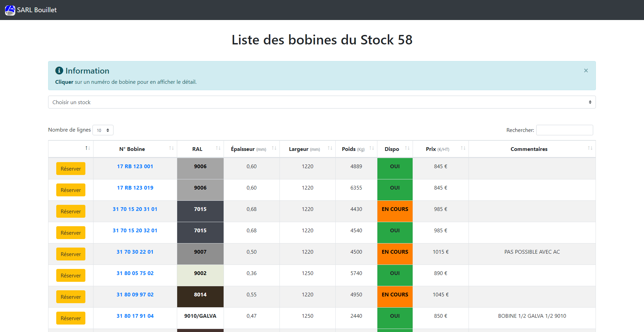
Task: Dismiss the Information alert banner
Action: point(586,71)
